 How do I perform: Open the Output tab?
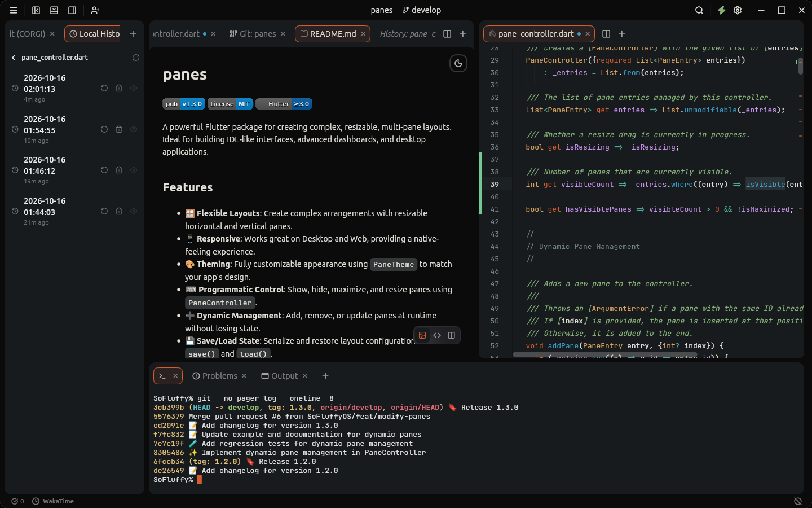(x=280, y=376)
